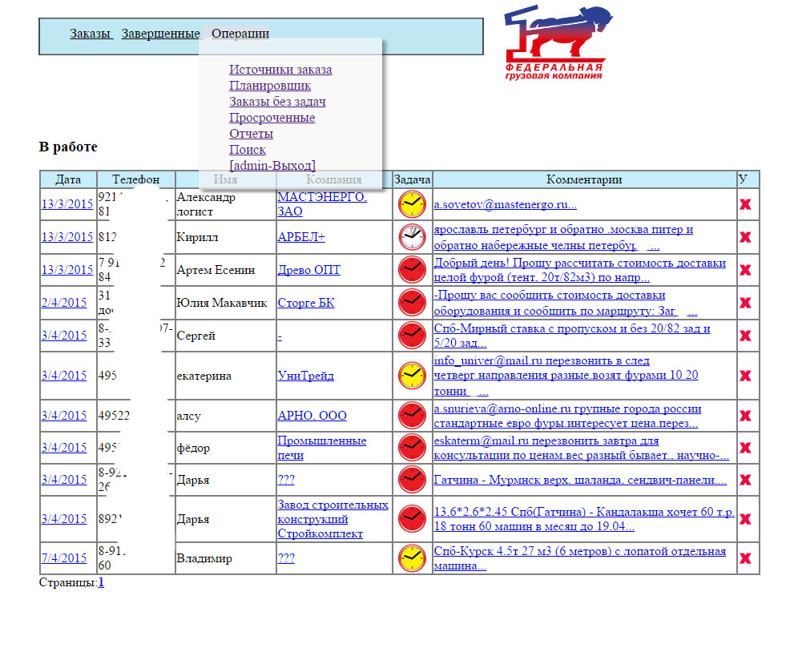Click the red X in Сергей's row
The height and width of the screenshot is (672, 794).
pyautogui.click(x=745, y=336)
